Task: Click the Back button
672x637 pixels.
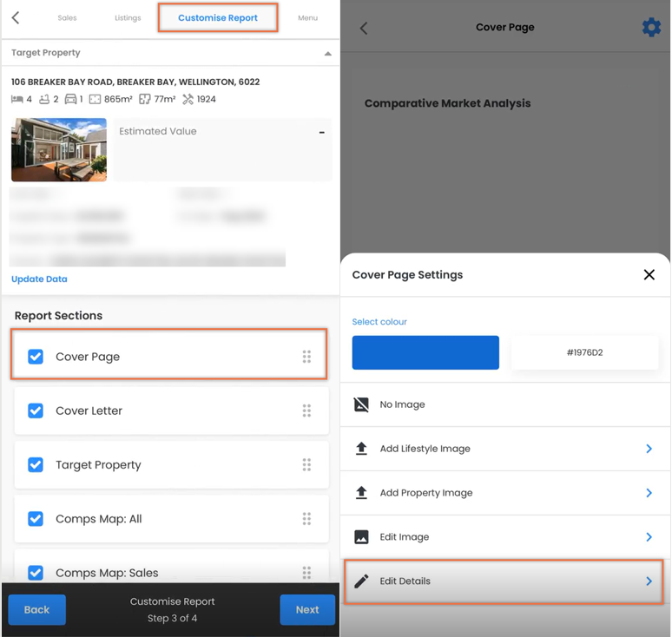Action: click(36, 609)
